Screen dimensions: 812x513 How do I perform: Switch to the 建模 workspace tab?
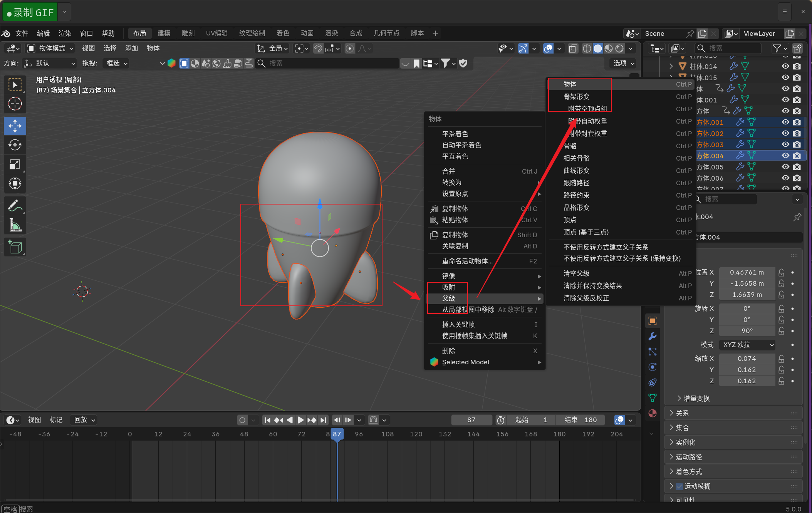pyautogui.click(x=164, y=33)
